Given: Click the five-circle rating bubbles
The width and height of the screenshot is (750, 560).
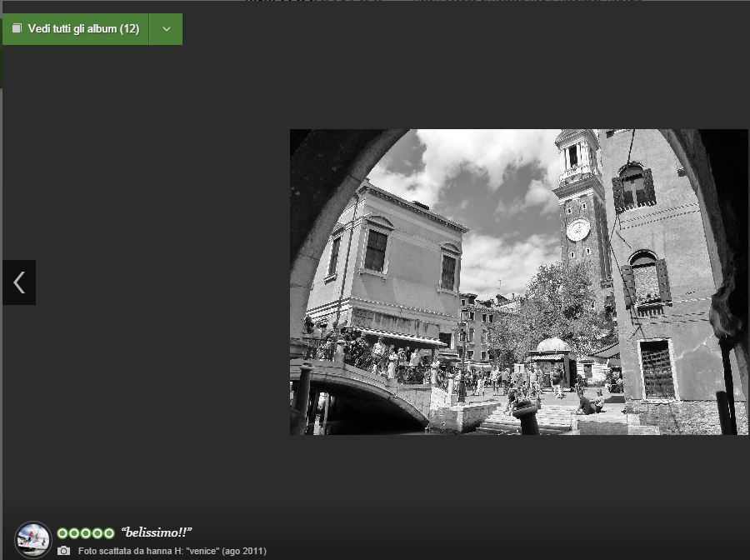Looking at the screenshot, I should pyautogui.click(x=86, y=532).
